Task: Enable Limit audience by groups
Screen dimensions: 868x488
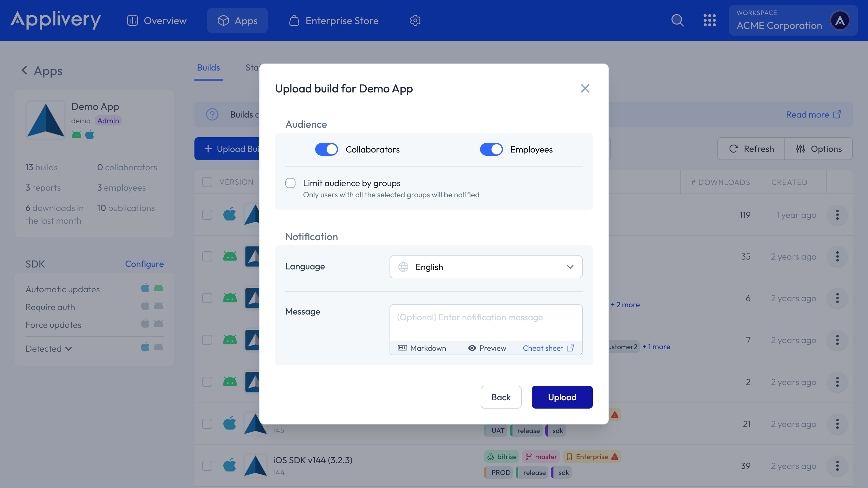Action: pos(290,183)
